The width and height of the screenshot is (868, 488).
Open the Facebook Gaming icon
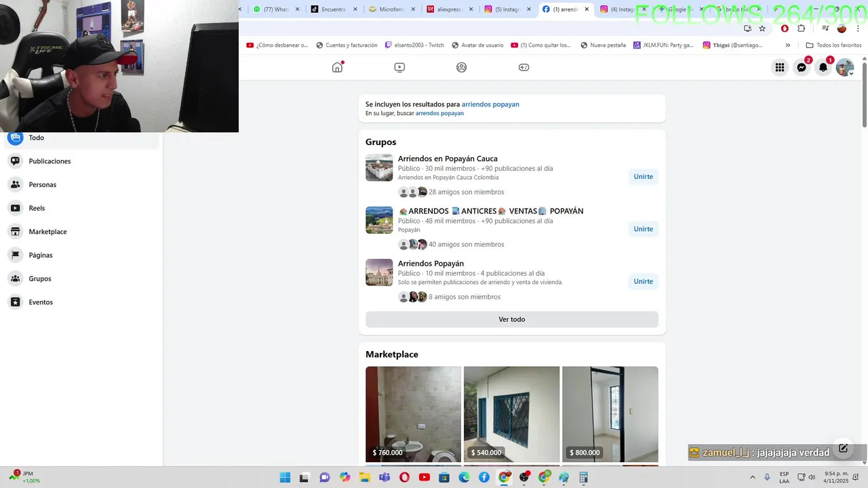(524, 67)
